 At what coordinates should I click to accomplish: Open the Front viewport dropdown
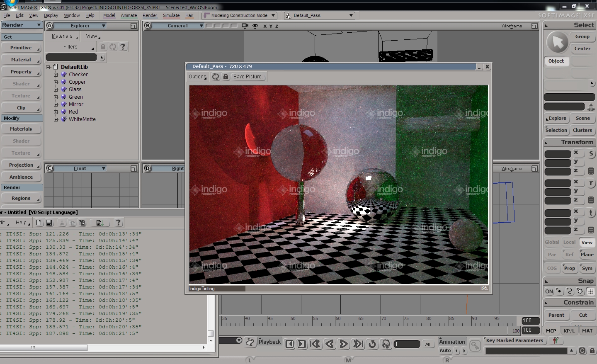tap(80, 168)
